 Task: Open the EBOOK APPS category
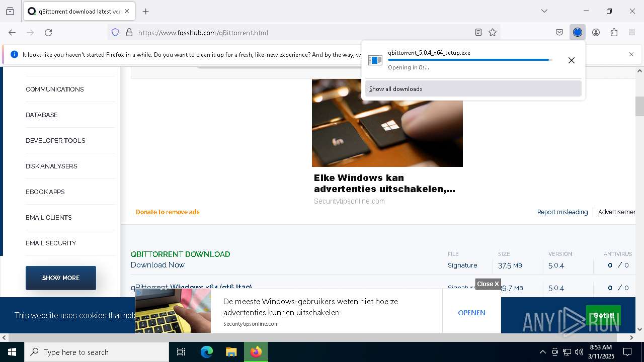(45, 192)
